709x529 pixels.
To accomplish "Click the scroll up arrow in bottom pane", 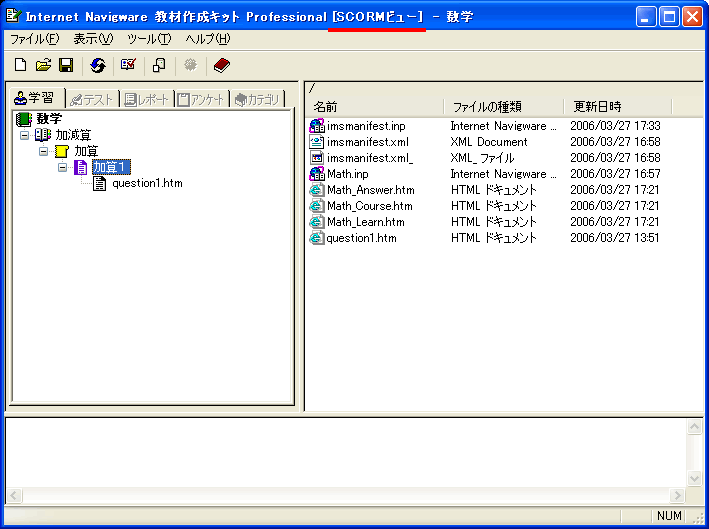I will [694, 426].
